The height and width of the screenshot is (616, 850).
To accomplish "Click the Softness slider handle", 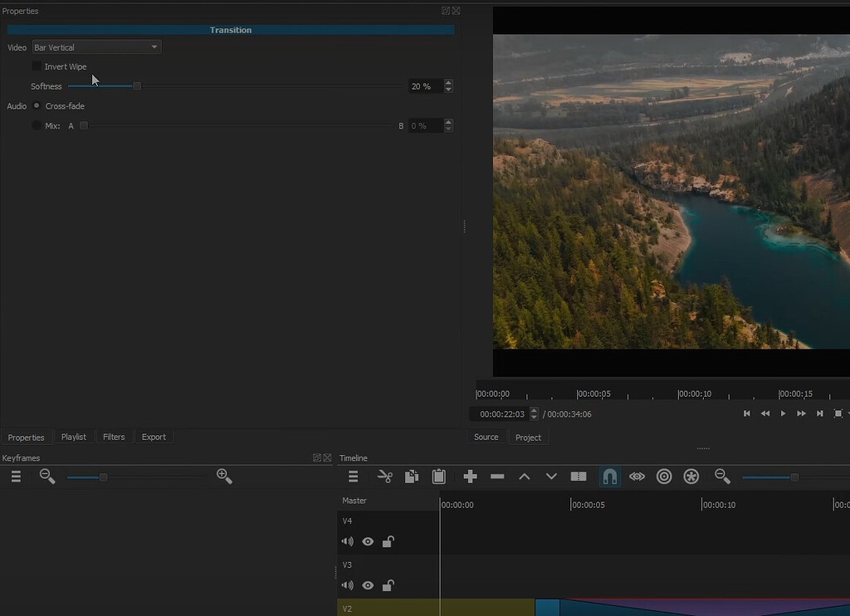I will coord(137,86).
